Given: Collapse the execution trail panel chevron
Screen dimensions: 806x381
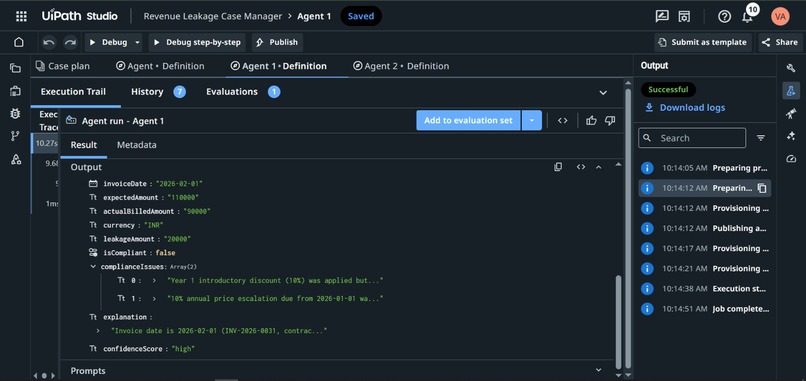Looking at the screenshot, I should pos(603,93).
